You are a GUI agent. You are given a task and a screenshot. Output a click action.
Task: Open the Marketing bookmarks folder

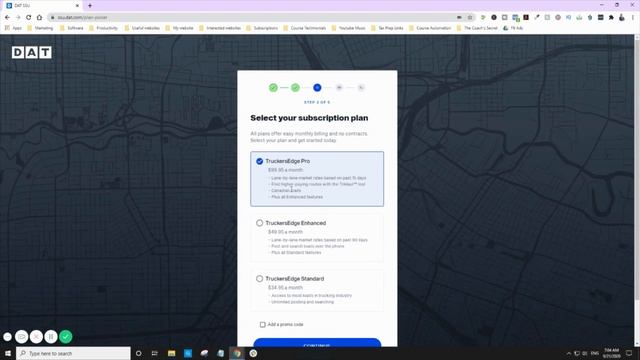[x=40, y=28]
